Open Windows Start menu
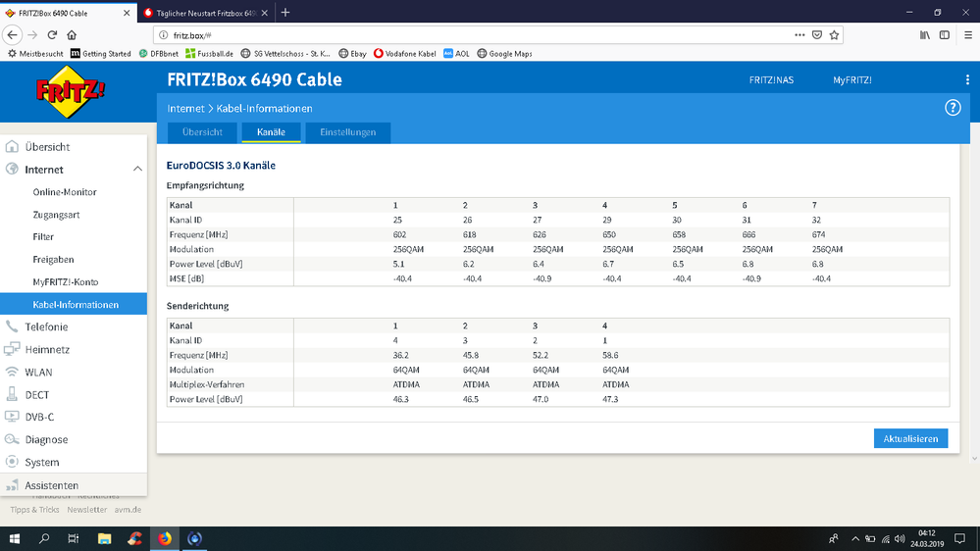The width and height of the screenshot is (980, 551). [15, 538]
